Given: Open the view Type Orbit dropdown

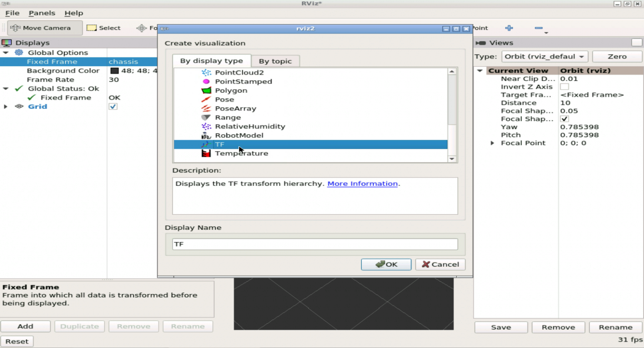Looking at the screenshot, I should (545, 57).
